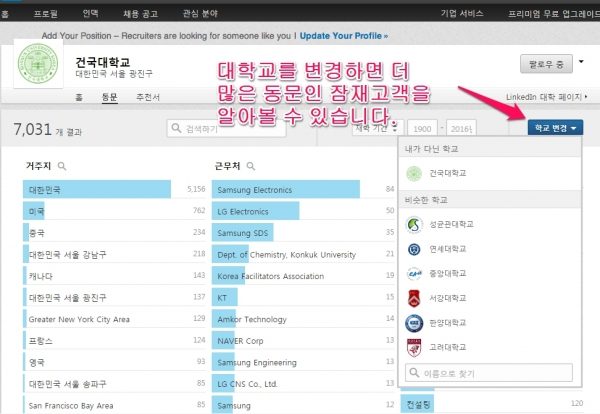Viewport: 600px width, 414px height.
Task: Select the 건국대학교 school logo icon in dropdown
Action: (414, 174)
